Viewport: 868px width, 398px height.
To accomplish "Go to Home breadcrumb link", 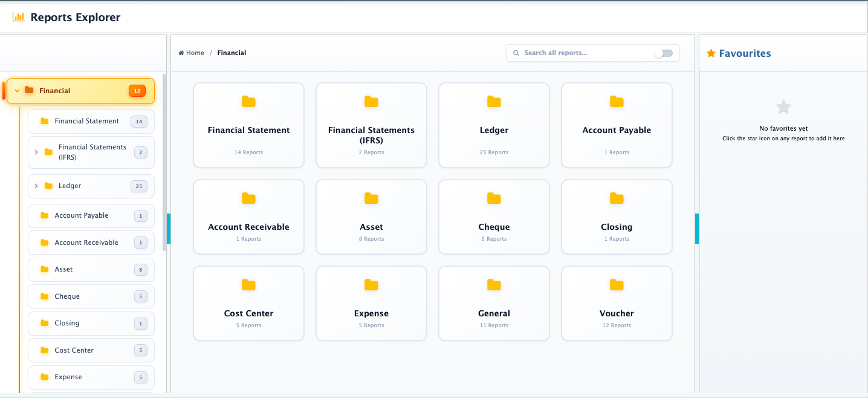I will coord(191,53).
